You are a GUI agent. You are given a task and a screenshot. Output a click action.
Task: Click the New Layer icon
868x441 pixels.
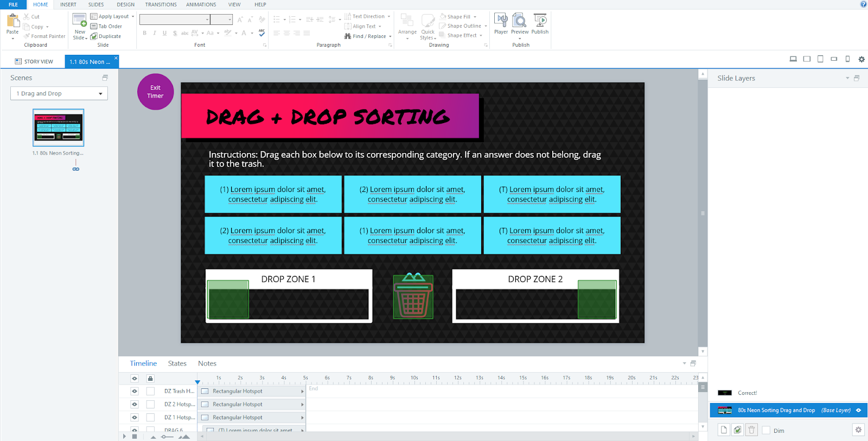tap(724, 430)
